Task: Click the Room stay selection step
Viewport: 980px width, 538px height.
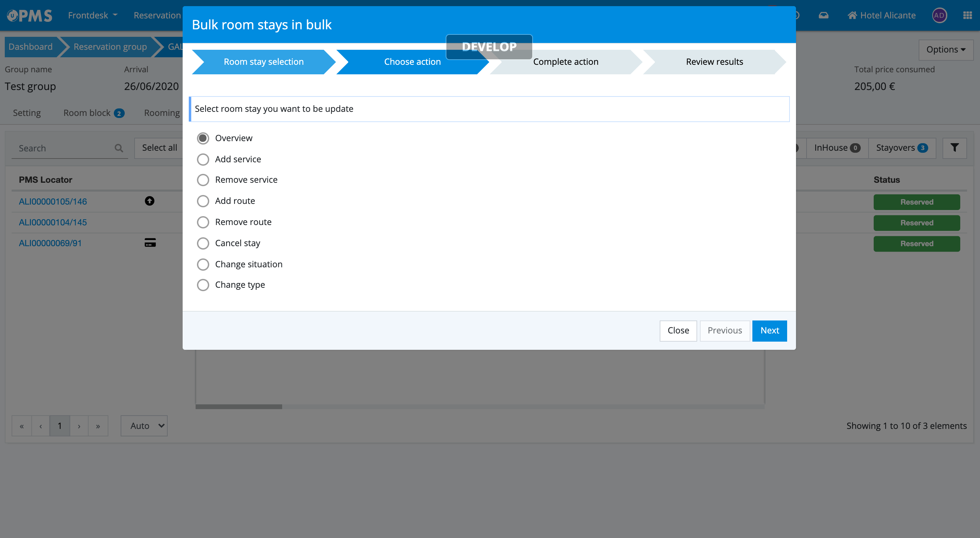Action: tap(263, 62)
